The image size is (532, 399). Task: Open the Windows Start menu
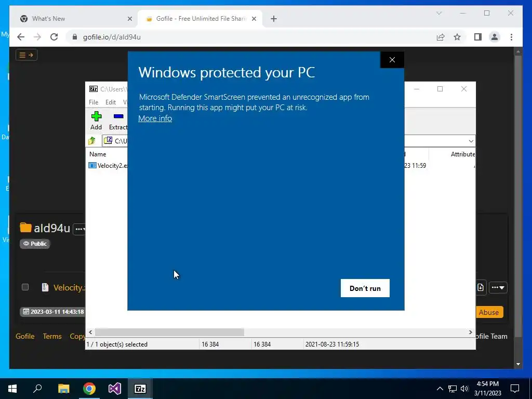pyautogui.click(x=12, y=389)
